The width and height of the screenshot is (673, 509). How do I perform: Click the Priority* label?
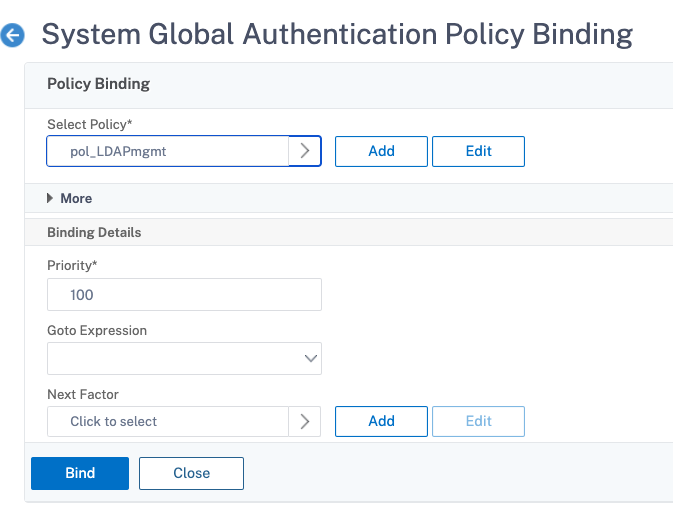click(72, 266)
